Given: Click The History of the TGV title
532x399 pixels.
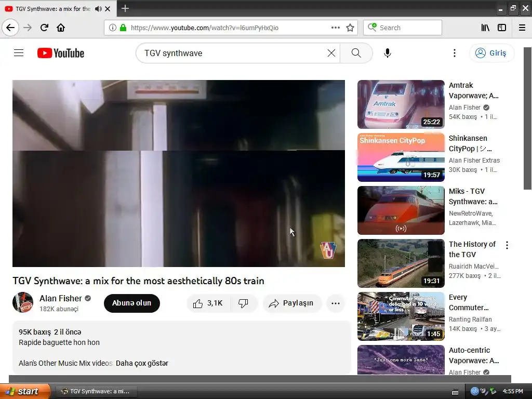Looking at the screenshot, I should pos(472,249).
